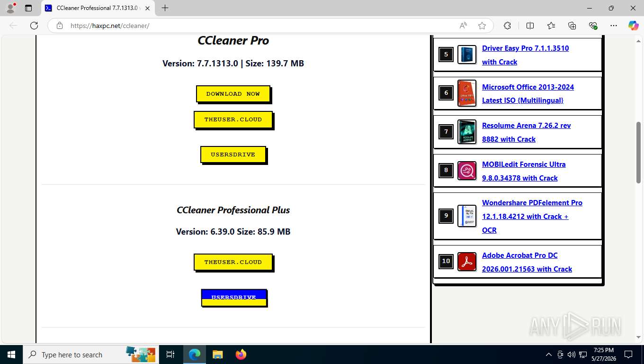Open the Windows Start menu
The width and height of the screenshot is (644, 364).
point(11,355)
